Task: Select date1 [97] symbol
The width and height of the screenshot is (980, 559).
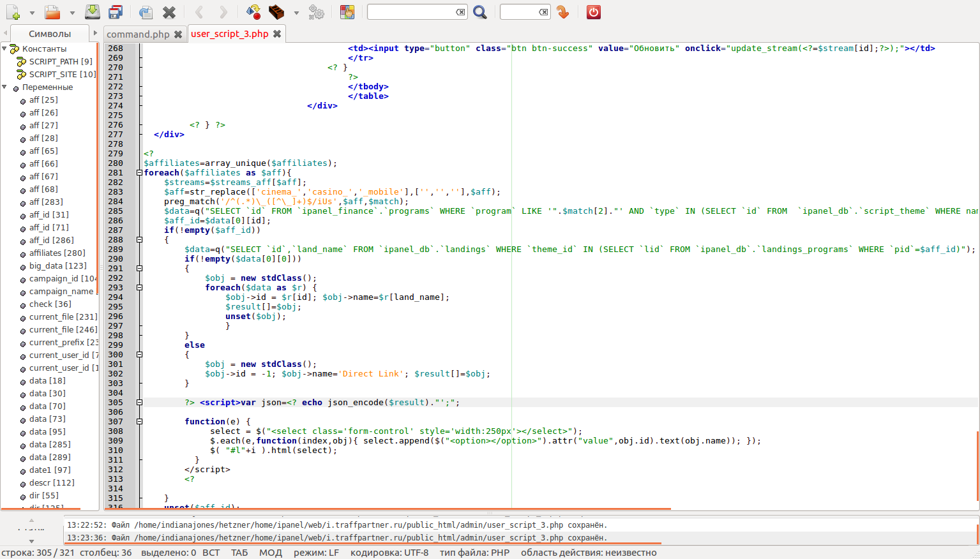Action: [50, 470]
